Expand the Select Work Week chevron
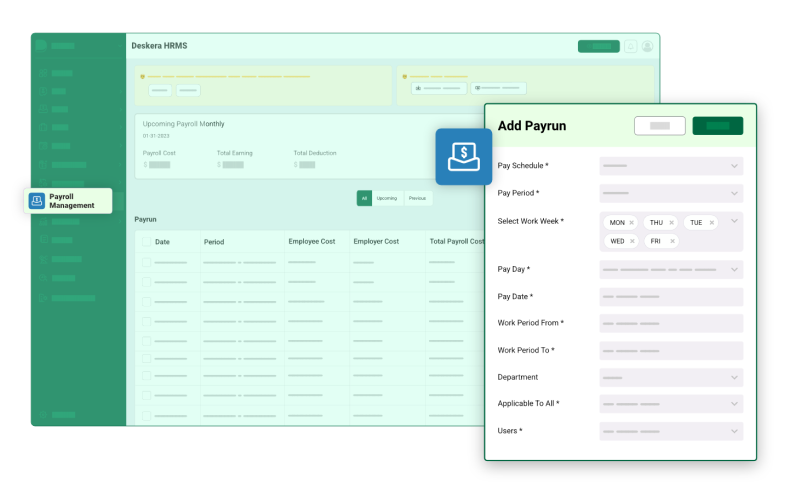The image size is (790, 494). pos(734,221)
